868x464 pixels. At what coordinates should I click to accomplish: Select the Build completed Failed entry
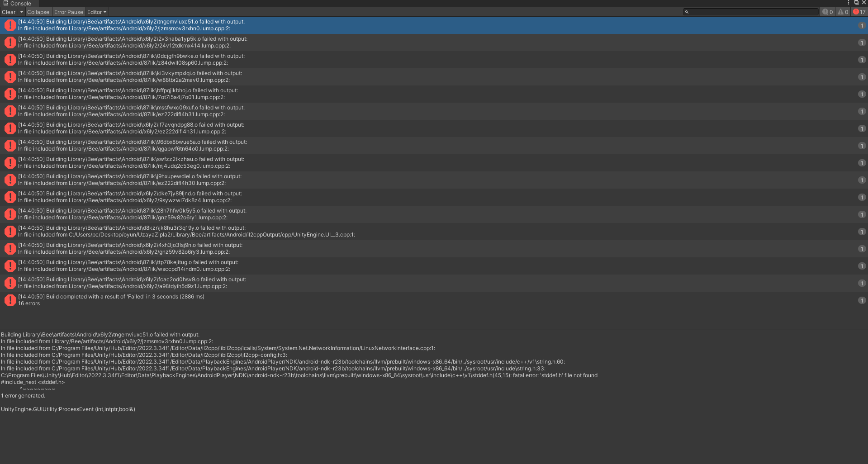(434, 300)
